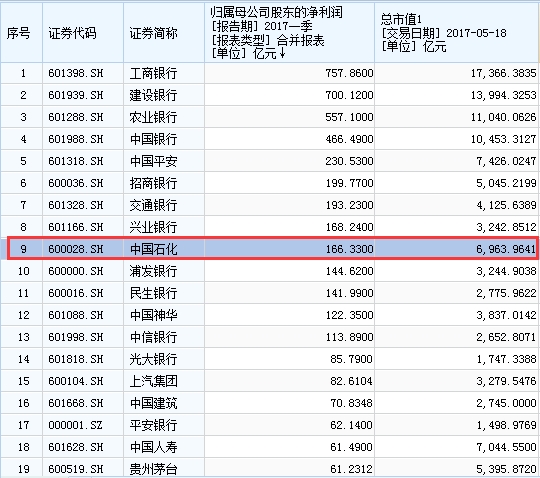The height and width of the screenshot is (478, 540).
Task: Click net profit value 700.1200
Action: (349, 95)
